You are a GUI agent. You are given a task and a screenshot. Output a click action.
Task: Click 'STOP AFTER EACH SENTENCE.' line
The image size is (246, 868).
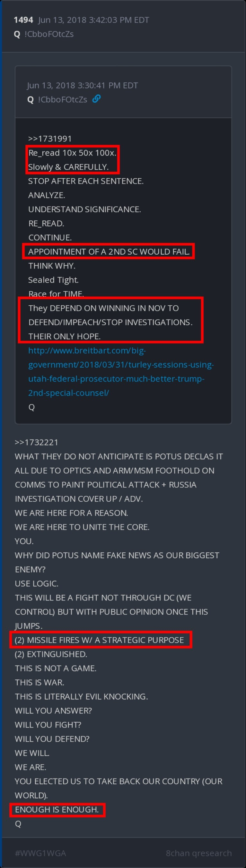[x=86, y=181]
